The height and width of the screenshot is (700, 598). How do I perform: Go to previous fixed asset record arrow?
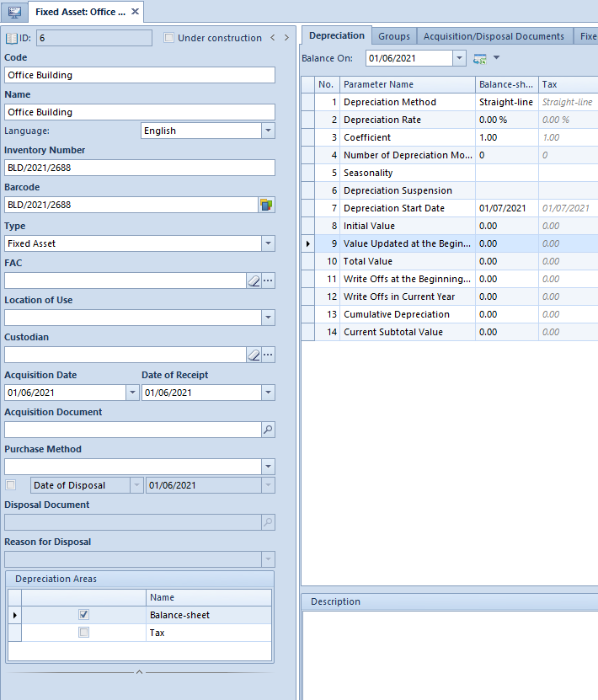pos(273,38)
